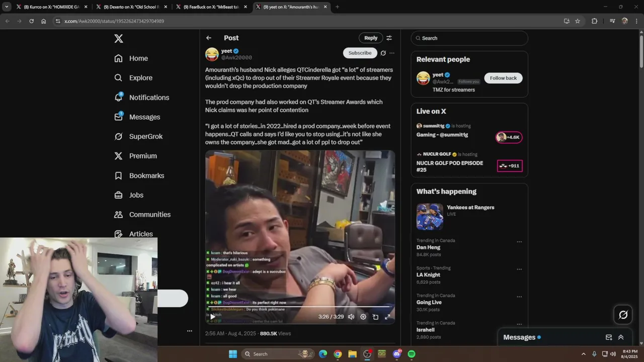Open Messages in sidebar
Image resolution: width=644 pixels, height=362 pixels.
point(137,117)
